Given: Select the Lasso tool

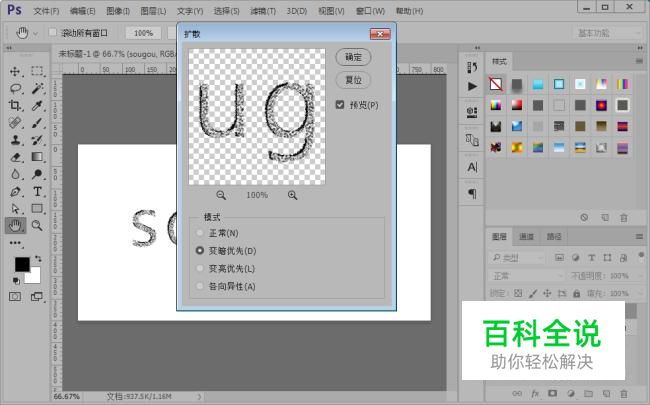Looking at the screenshot, I should coord(15,88).
